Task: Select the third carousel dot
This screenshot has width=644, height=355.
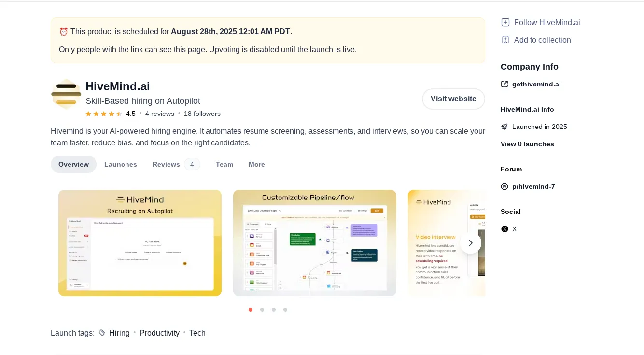Action: tap(274, 310)
